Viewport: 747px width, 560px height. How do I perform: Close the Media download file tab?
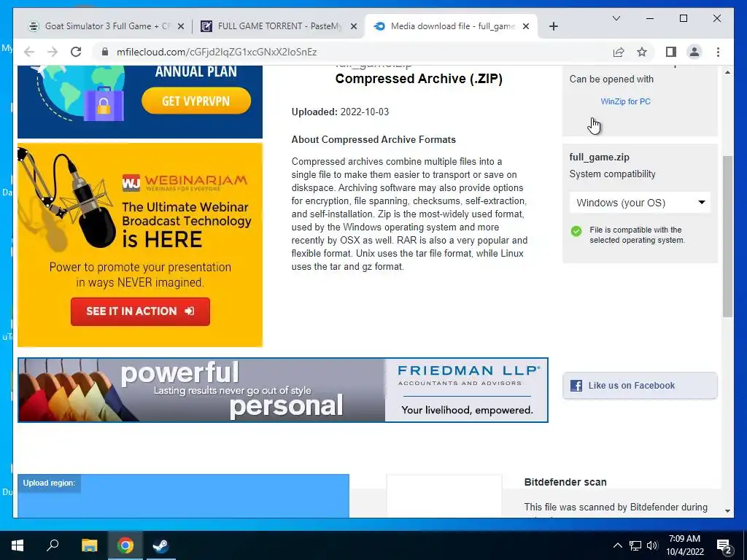point(526,26)
